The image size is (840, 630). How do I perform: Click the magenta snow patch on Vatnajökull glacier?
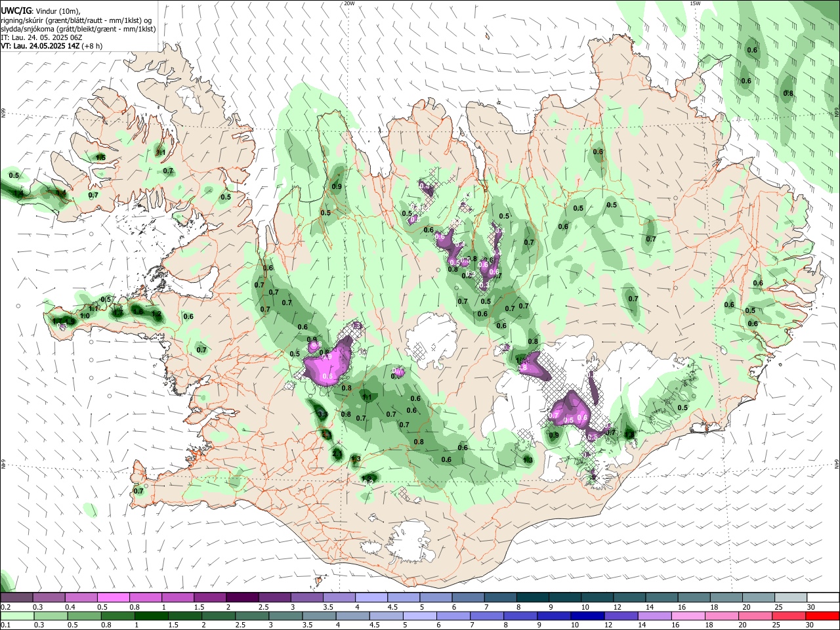point(571,410)
